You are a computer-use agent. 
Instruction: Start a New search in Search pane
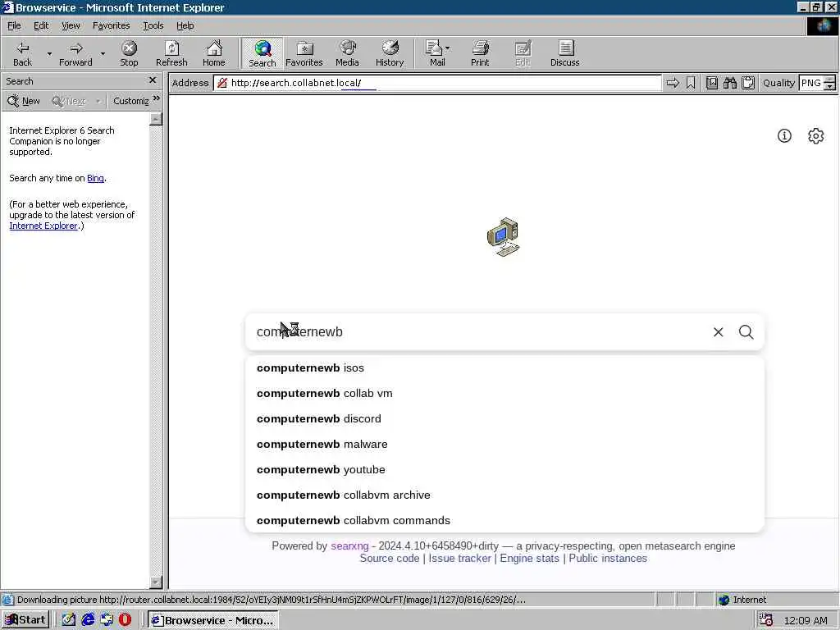(24, 101)
